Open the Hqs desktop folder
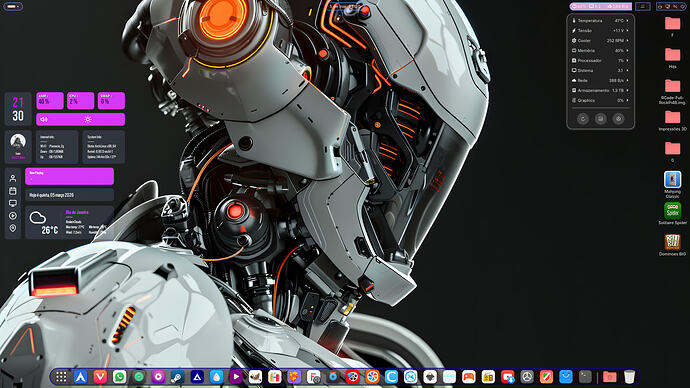Image resolution: width=690 pixels, height=388 pixels. [672, 55]
